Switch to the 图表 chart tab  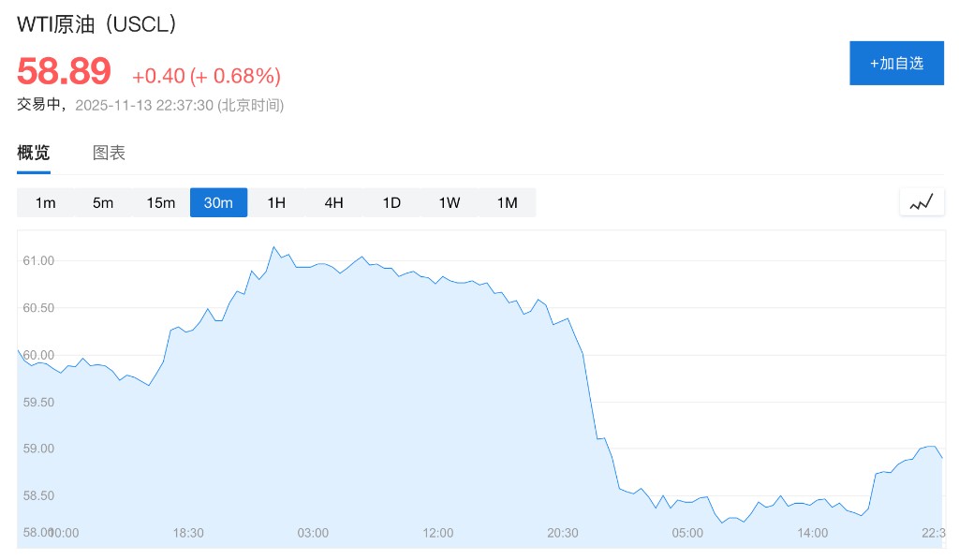(109, 154)
